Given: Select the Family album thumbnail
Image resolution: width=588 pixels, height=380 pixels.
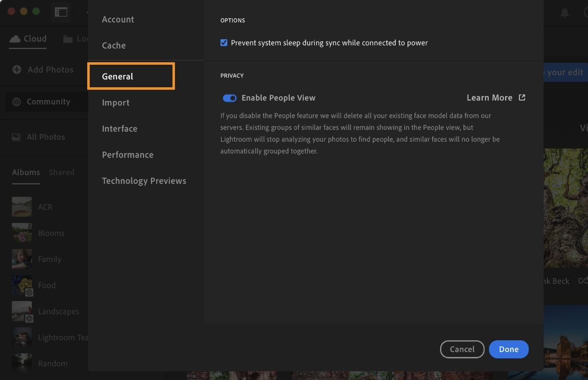Looking at the screenshot, I should pyautogui.click(x=22, y=259).
